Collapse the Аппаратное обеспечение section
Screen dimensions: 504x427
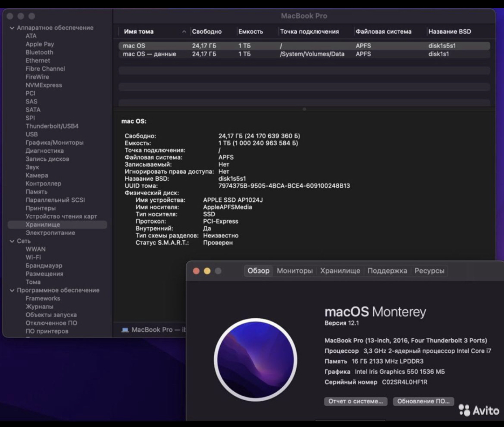pos(12,28)
